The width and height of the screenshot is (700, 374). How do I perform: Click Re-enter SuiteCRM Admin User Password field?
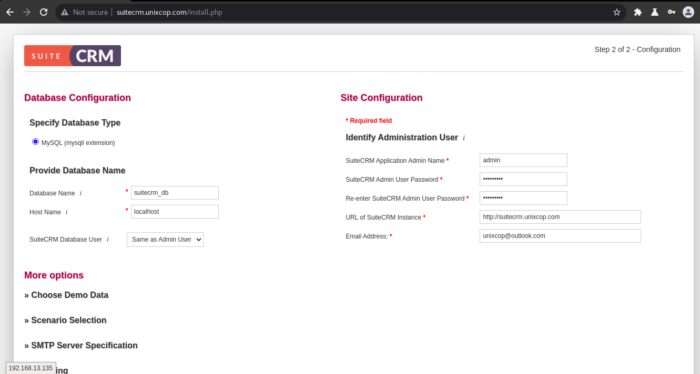pyautogui.click(x=523, y=198)
